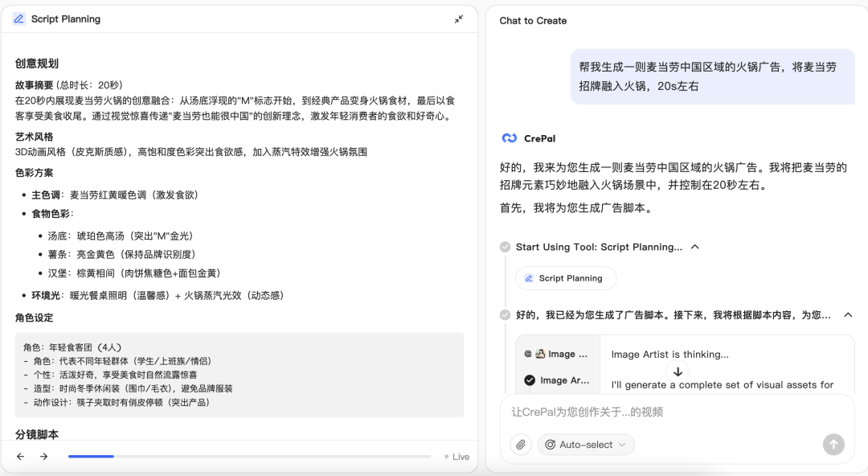Collapse the 好的,我已经为您生成了广告脚本 step
Viewport: 868px width, 476px height.
click(848, 314)
